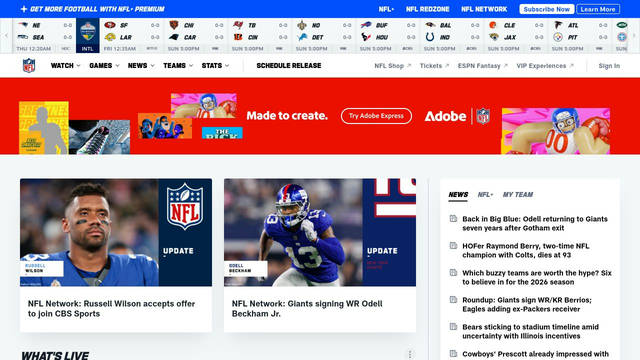Click the Falcons team logo in scorestrip
The width and height of the screenshot is (640, 360).
[558, 25]
